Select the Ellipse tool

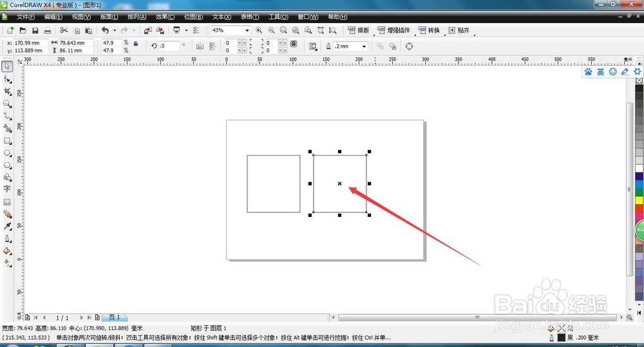(x=7, y=153)
